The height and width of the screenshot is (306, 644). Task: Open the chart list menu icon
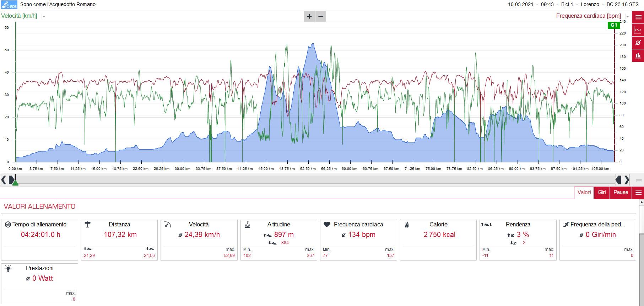[638, 17]
